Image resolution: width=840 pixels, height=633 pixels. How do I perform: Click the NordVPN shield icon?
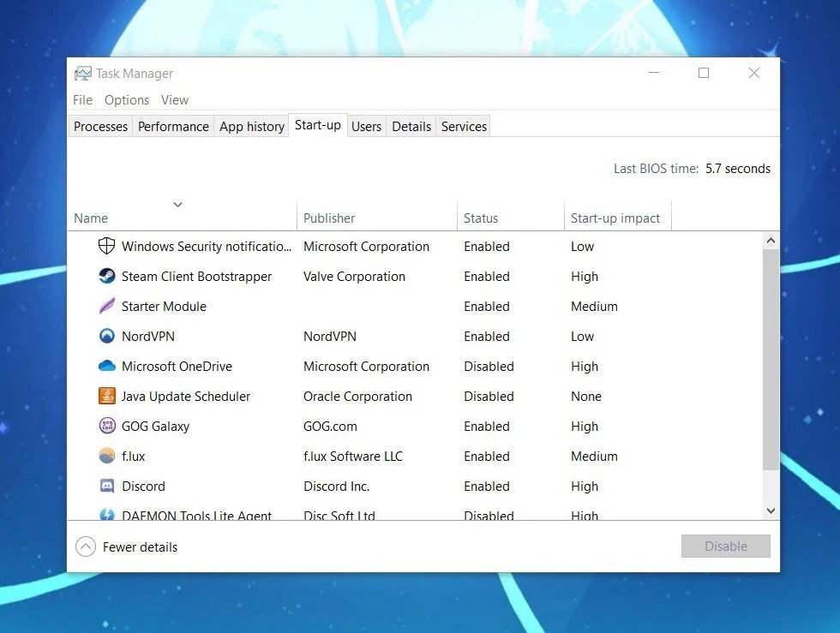click(106, 336)
